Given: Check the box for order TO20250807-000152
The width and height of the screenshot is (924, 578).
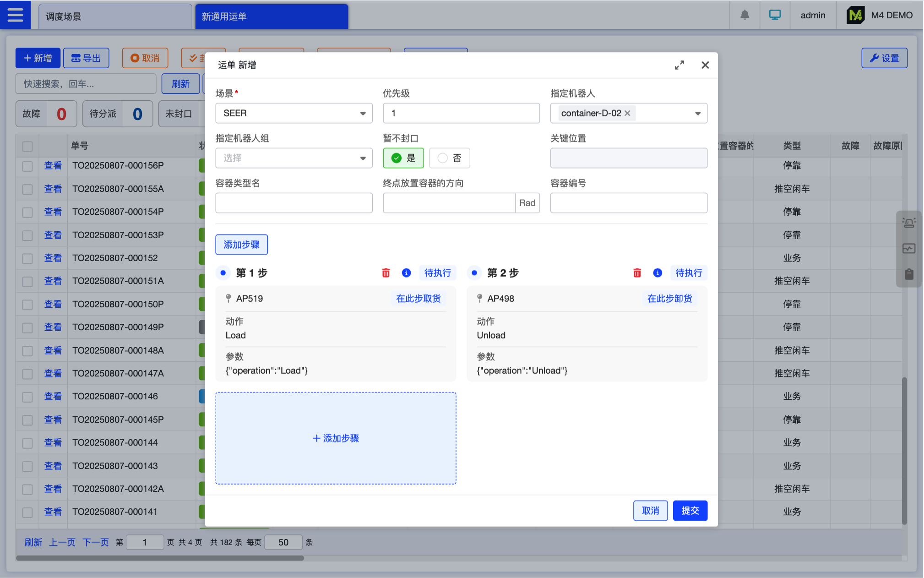Looking at the screenshot, I should pos(27,258).
